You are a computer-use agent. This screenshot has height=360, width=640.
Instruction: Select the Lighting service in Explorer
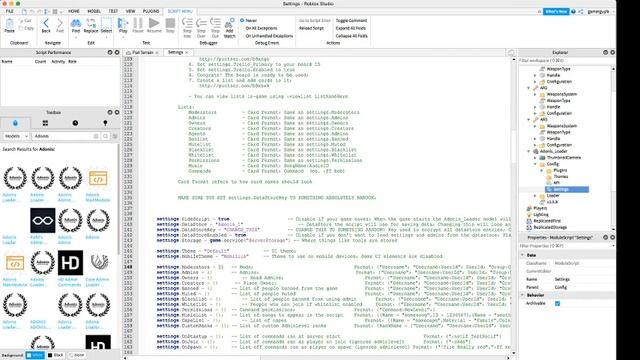tap(540, 215)
